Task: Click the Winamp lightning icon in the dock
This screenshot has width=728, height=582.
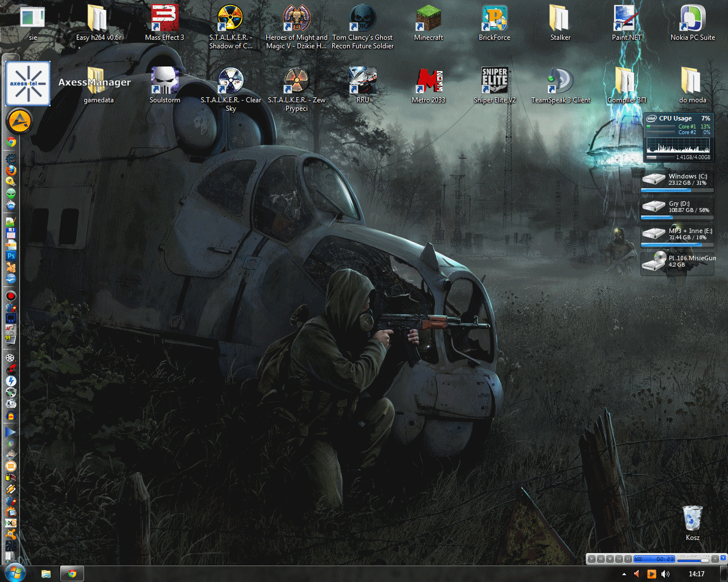Action: pyautogui.click(x=10, y=489)
